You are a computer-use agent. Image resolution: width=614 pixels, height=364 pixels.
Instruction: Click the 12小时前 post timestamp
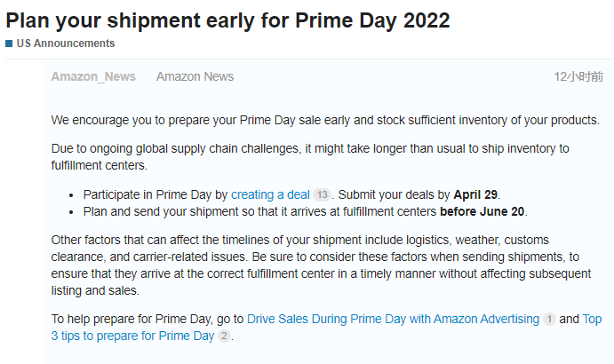pyautogui.click(x=578, y=76)
